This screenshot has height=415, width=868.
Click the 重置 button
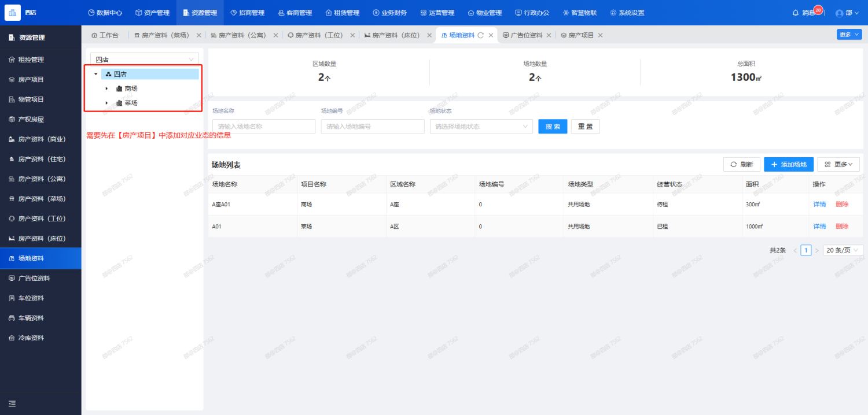pos(586,127)
